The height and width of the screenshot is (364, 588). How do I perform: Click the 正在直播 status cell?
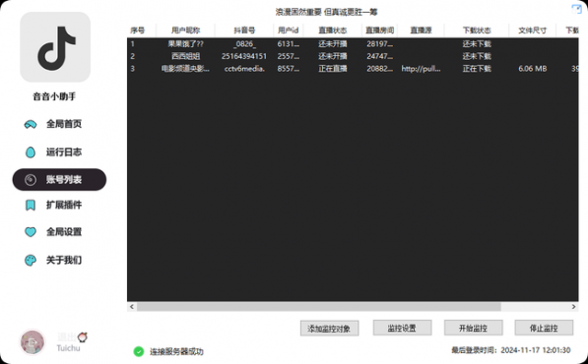point(333,69)
